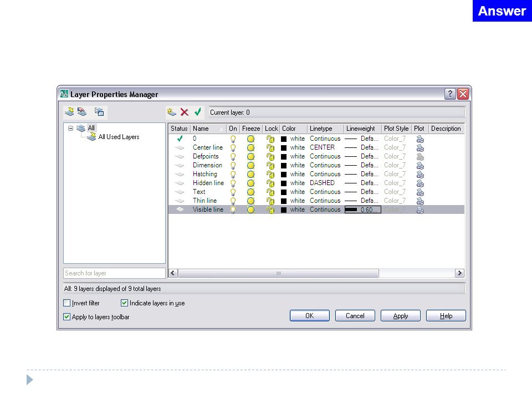Toggle plot printer icon for Visible line
Image resolution: width=532 pixels, height=399 pixels.
click(x=420, y=210)
